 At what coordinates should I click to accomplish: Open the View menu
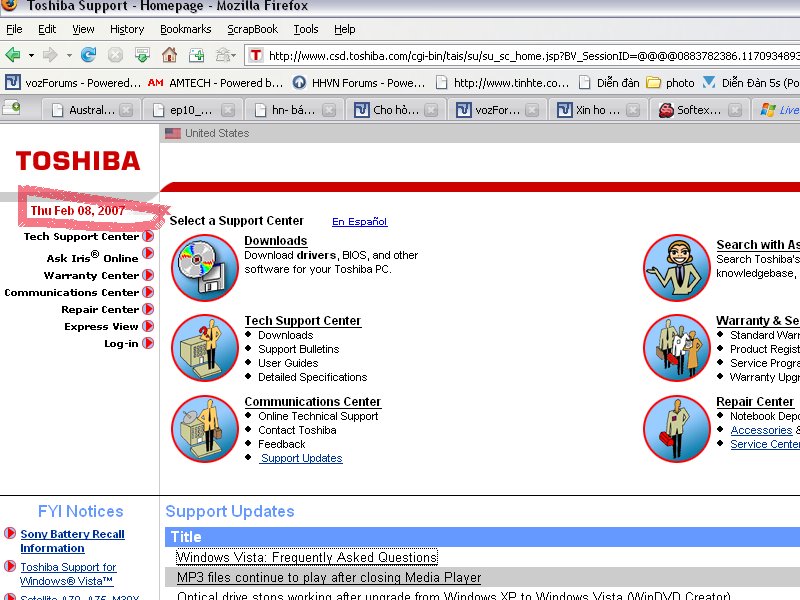pos(83,29)
